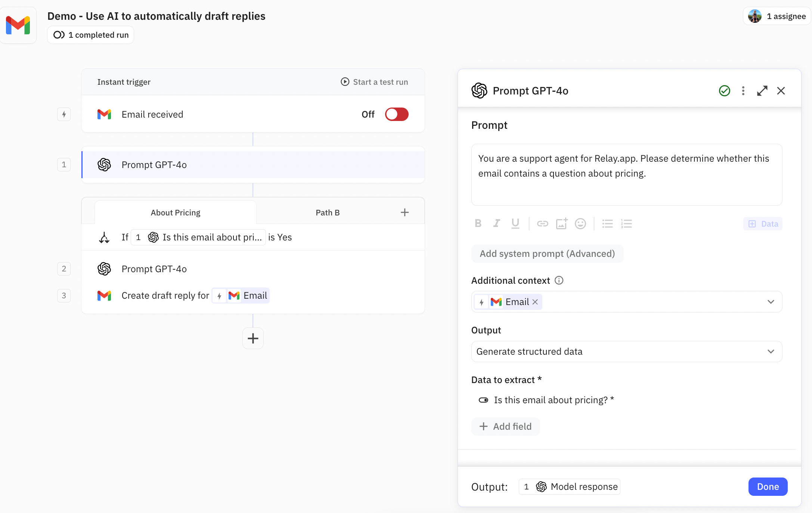Add system prompt (Advanced)
This screenshot has width=812, height=513.
click(547, 254)
